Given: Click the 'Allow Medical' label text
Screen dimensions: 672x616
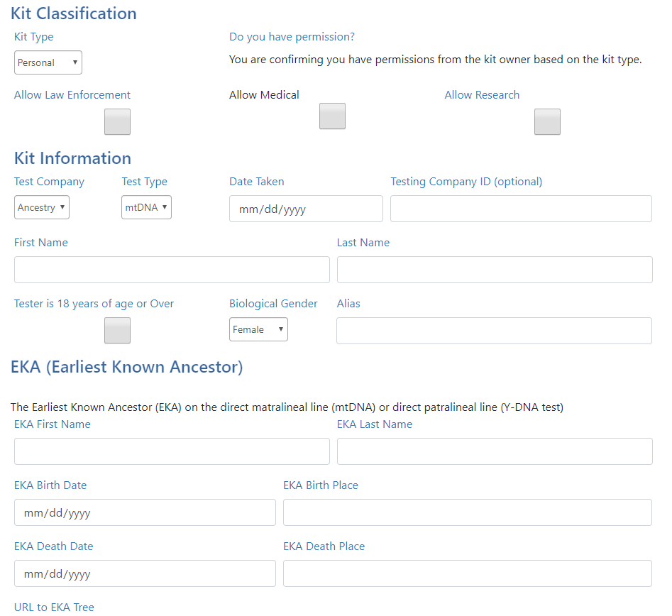Looking at the screenshot, I should coord(264,94).
